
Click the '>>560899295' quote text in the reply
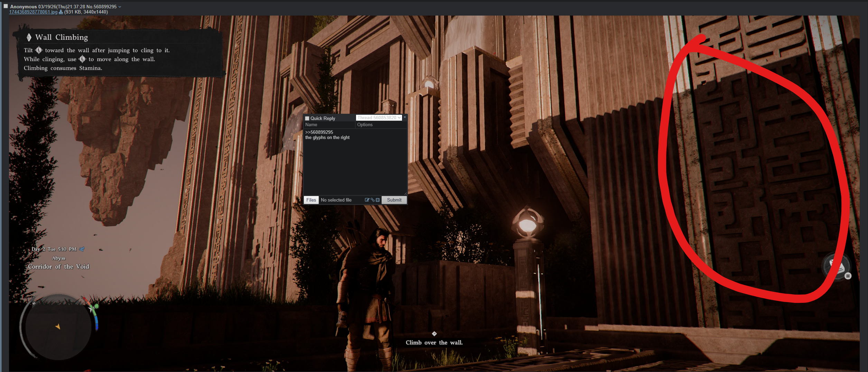(319, 132)
